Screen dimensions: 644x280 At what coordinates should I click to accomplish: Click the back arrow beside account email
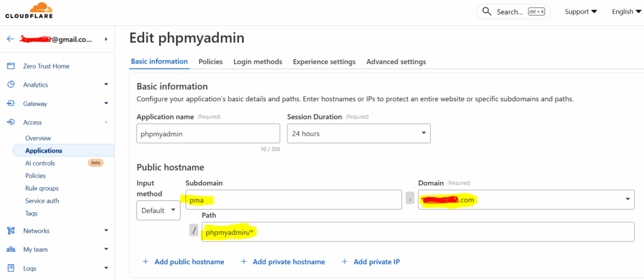pyautogui.click(x=11, y=39)
